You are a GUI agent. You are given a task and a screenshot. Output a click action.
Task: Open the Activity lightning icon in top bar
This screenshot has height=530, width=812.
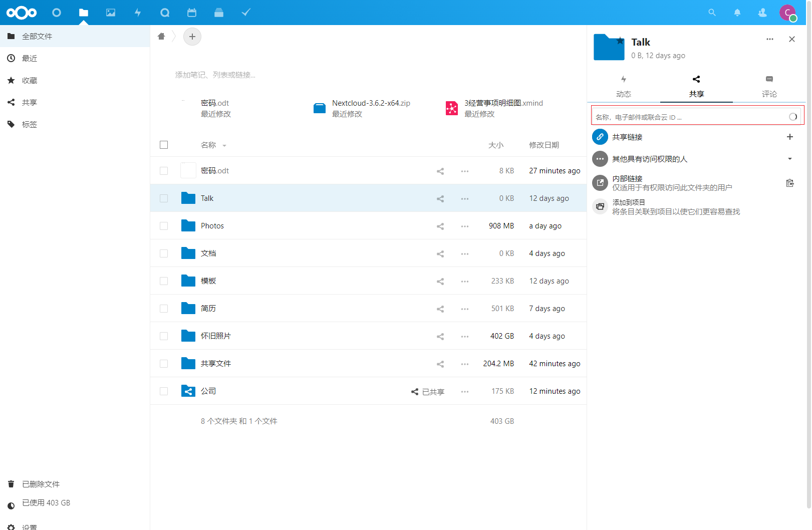click(138, 13)
